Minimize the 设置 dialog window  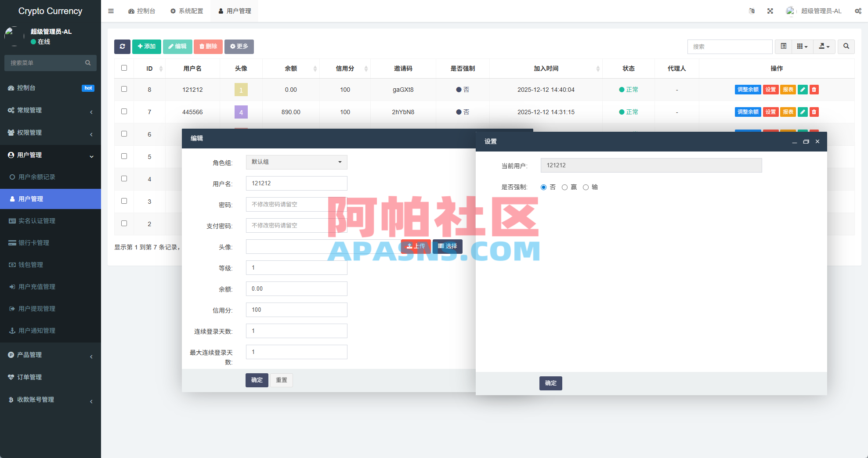794,142
